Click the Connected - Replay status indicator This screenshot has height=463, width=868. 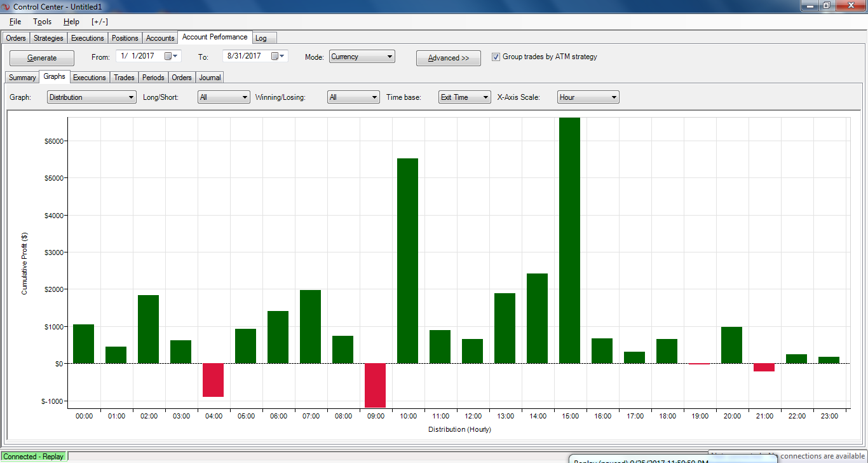coord(34,457)
